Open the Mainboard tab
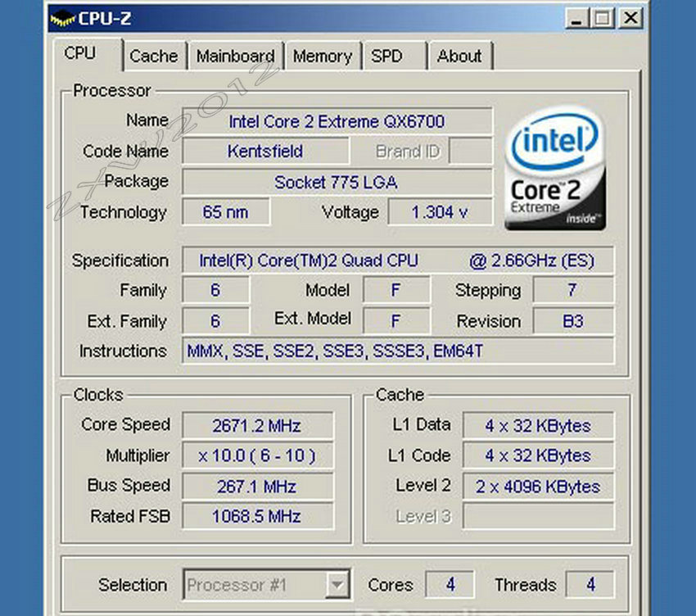The height and width of the screenshot is (616, 696). [x=236, y=56]
